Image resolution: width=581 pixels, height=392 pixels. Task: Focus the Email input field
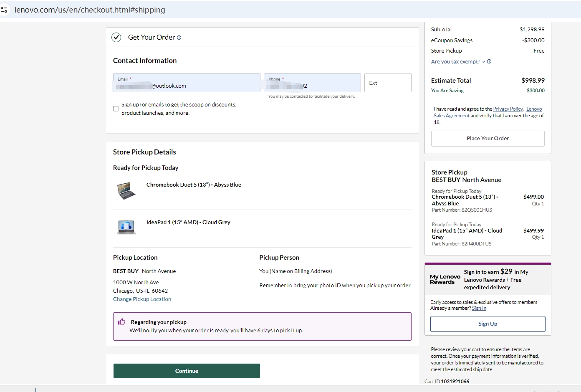(187, 83)
